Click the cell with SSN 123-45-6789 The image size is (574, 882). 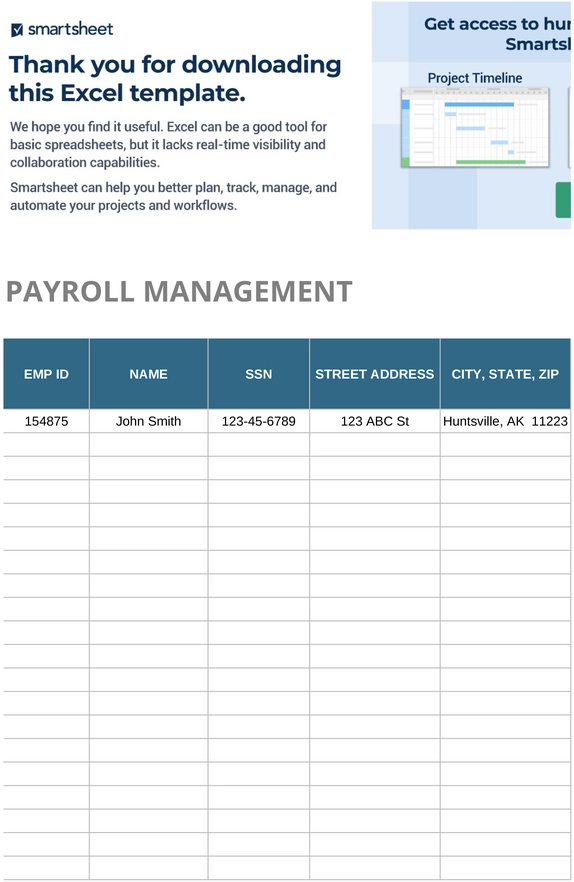pos(259,421)
